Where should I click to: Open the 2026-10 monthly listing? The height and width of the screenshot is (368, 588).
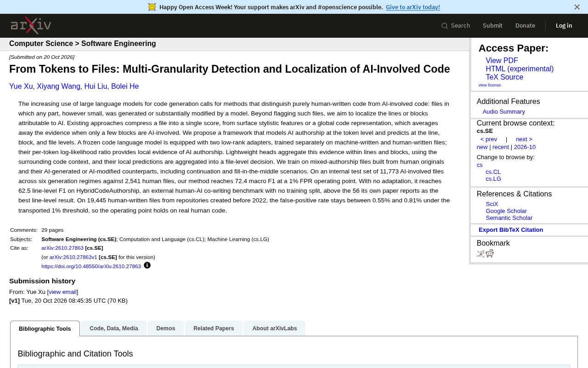coord(525,147)
